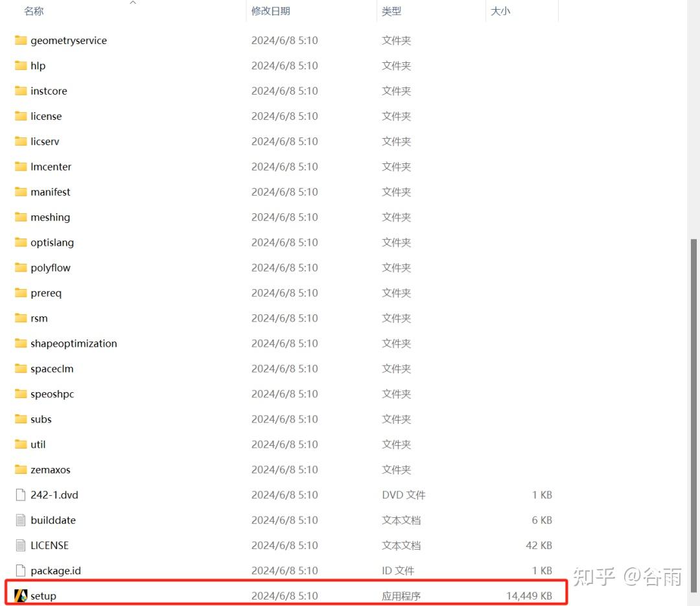Screen dimensions: 700x606
Task: Select the file name 'package.id'
Action: tap(56, 570)
